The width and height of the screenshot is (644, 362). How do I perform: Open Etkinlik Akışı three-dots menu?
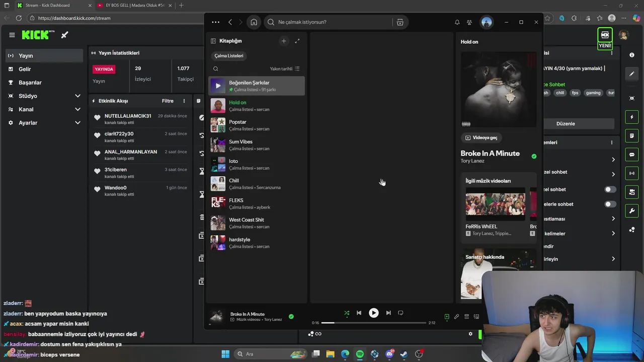pyautogui.click(x=184, y=101)
